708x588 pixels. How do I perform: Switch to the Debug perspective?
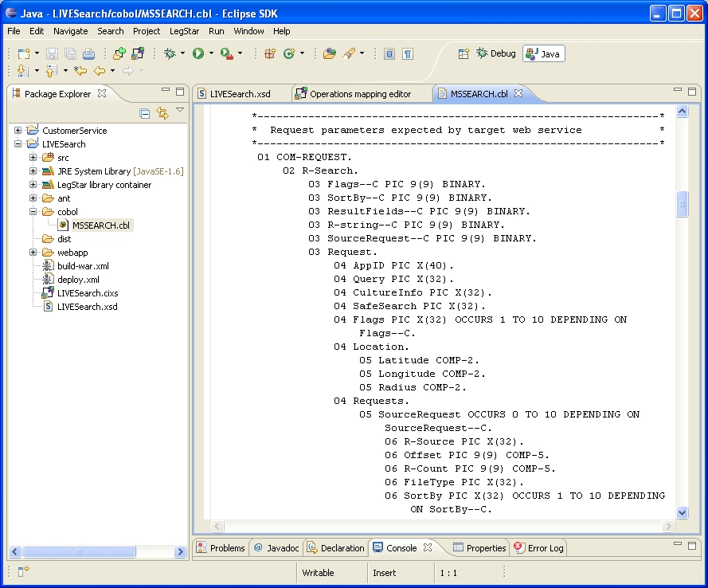496,53
